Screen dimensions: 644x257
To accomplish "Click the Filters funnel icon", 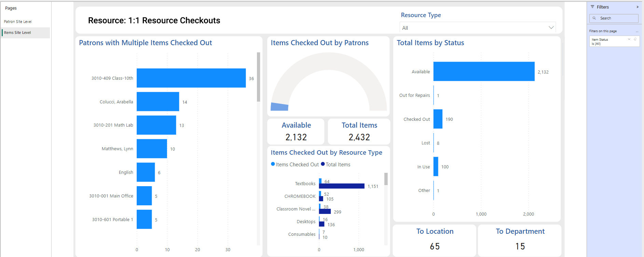I will tap(592, 7).
